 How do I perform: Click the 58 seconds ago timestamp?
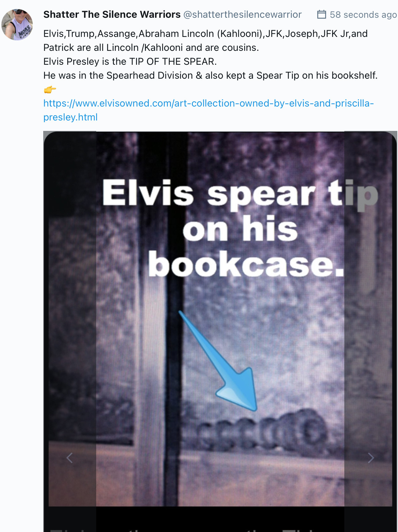(363, 15)
